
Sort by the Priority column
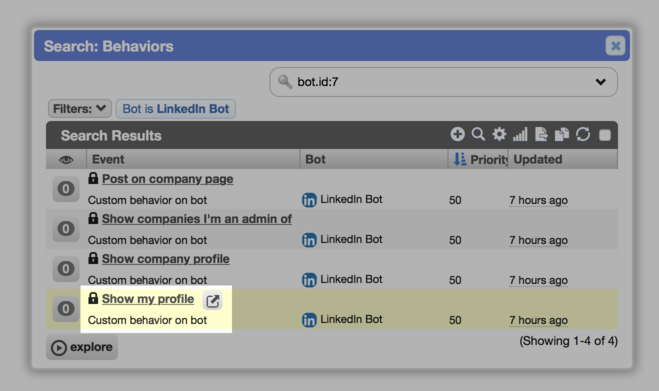[478, 159]
